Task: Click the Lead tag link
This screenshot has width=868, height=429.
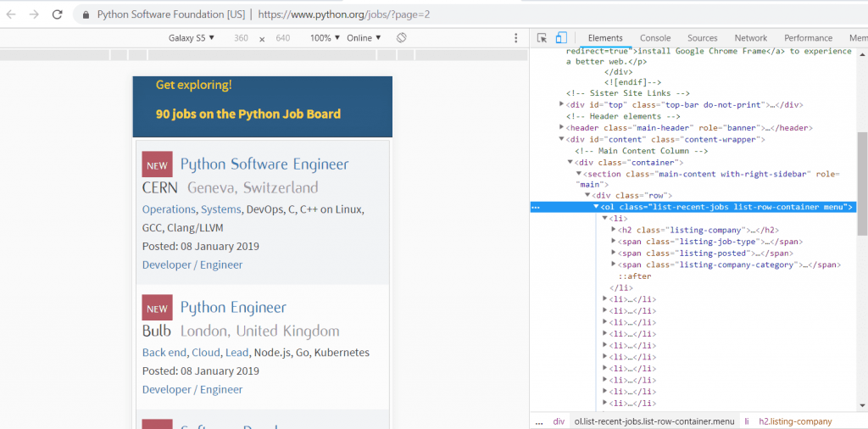Action: [x=237, y=353]
